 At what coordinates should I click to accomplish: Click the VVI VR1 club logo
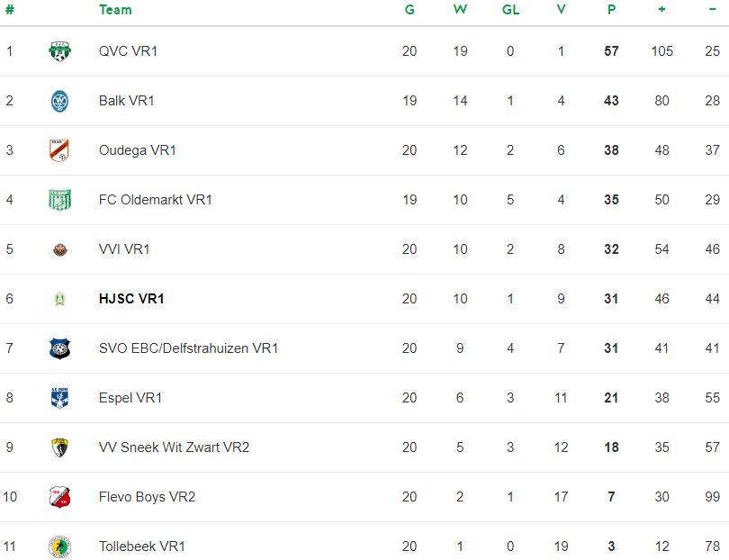59,249
